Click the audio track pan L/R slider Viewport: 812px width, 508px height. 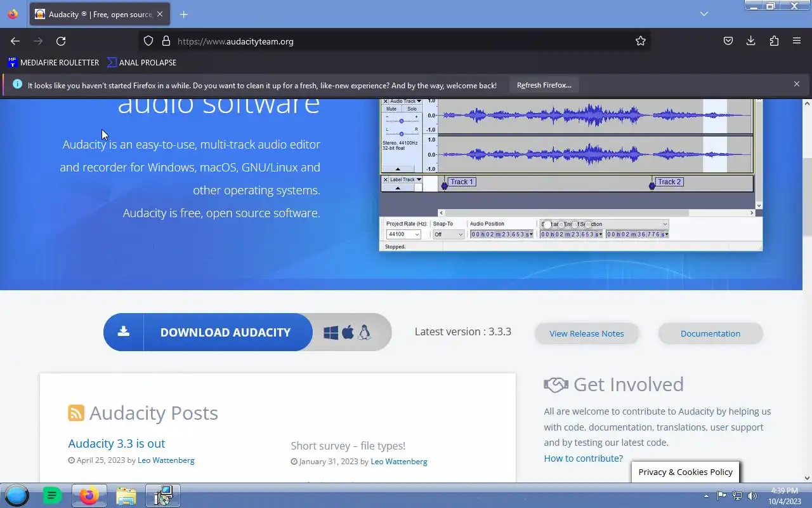(402, 133)
